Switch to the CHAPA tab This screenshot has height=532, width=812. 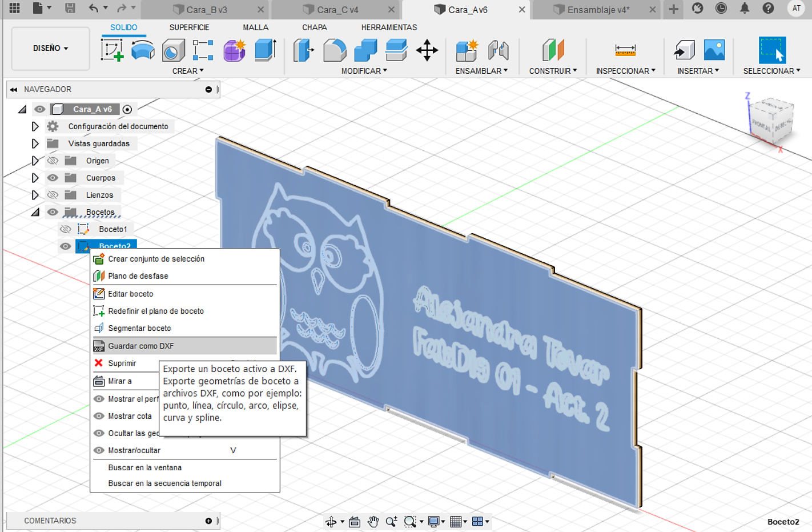coord(315,27)
